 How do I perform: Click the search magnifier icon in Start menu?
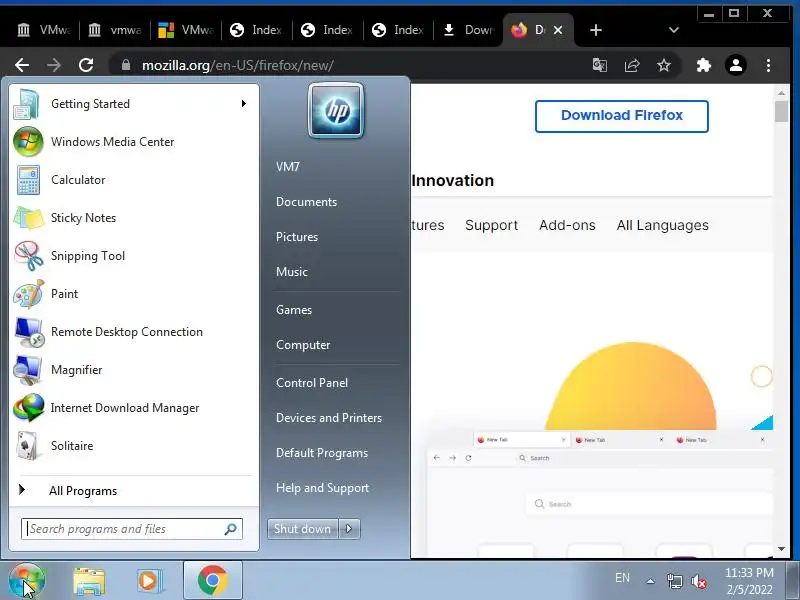(231, 529)
